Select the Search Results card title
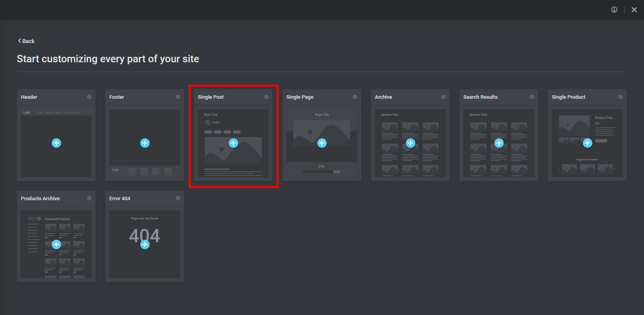 tap(480, 97)
